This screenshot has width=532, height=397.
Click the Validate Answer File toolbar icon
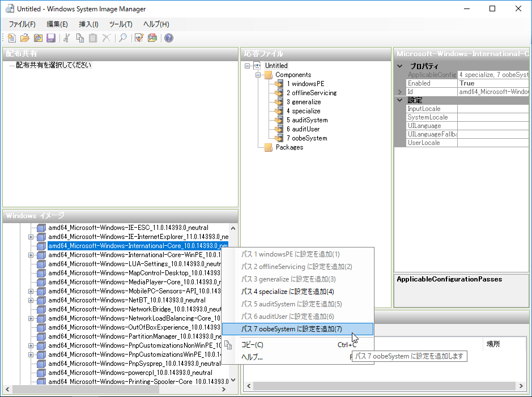(x=139, y=38)
